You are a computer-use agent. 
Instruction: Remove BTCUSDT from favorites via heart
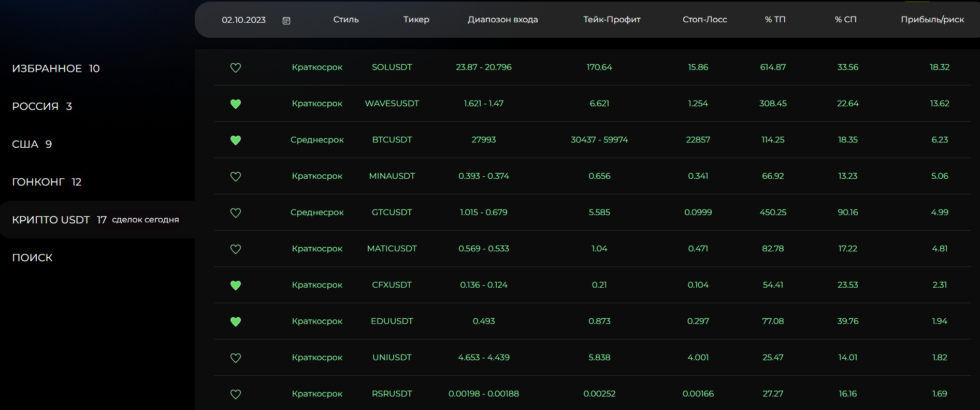236,140
